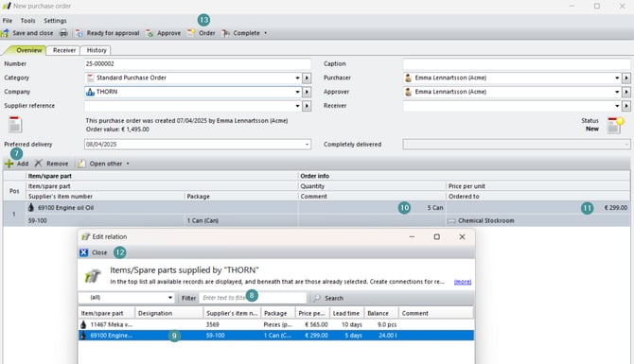Image resolution: width=634 pixels, height=364 pixels.
Task: Open the File menu
Action: pos(8,21)
